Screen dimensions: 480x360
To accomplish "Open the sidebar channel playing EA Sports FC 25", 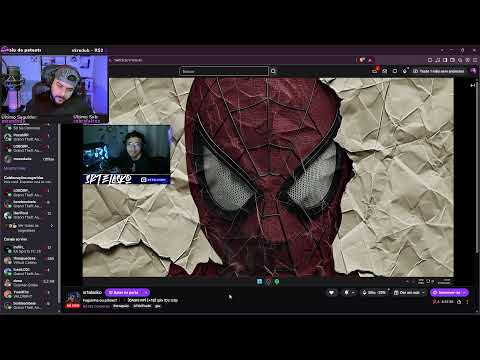I will (29, 249).
